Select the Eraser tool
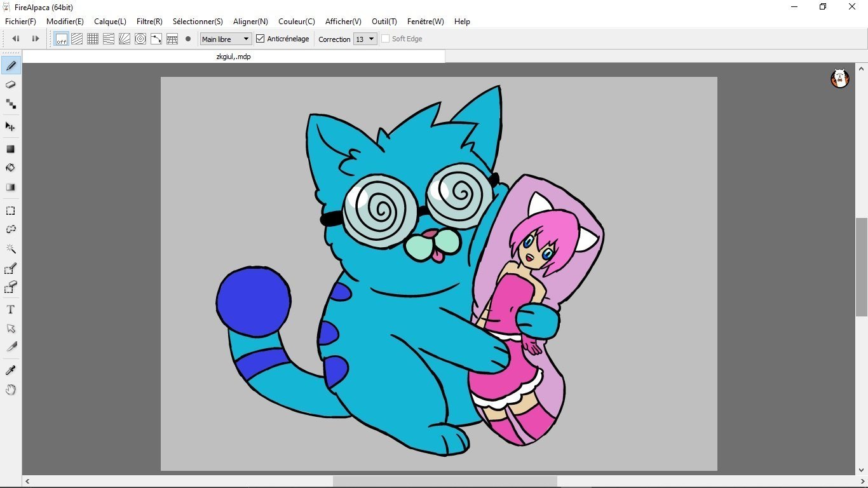The height and width of the screenshot is (488, 868). pos(11,85)
